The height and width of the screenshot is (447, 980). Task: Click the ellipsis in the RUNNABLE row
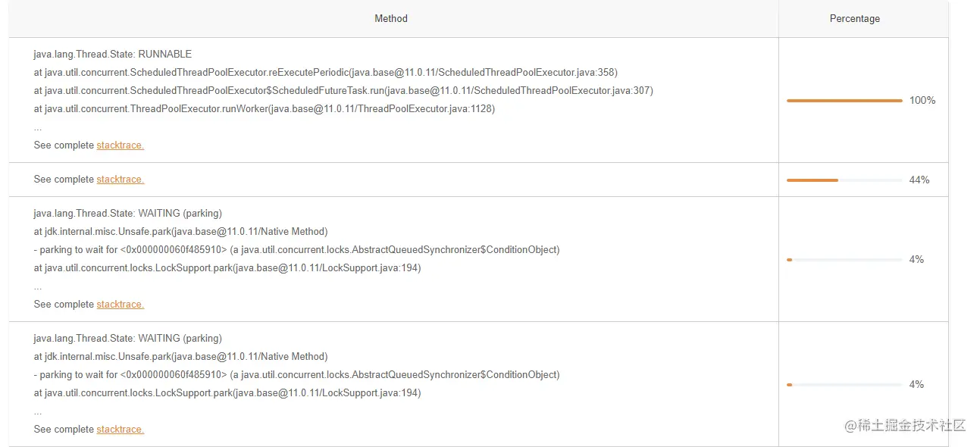point(38,127)
